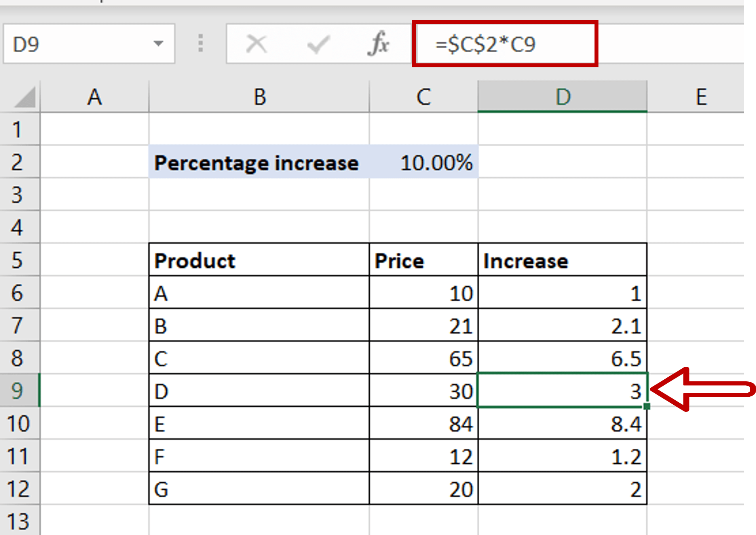
Task: Click cell containing product D price 30
Action: (x=424, y=391)
